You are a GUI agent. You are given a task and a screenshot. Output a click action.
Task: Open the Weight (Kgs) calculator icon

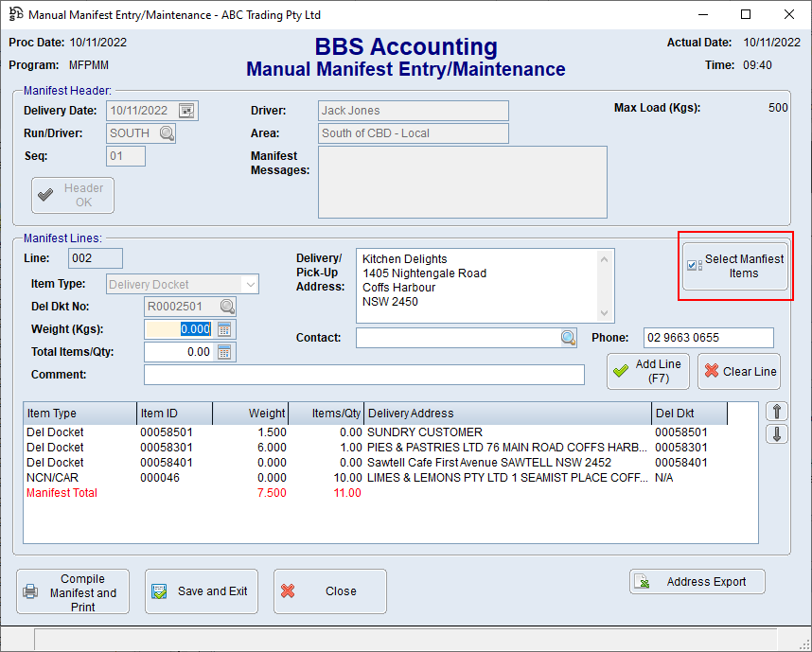[224, 329]
